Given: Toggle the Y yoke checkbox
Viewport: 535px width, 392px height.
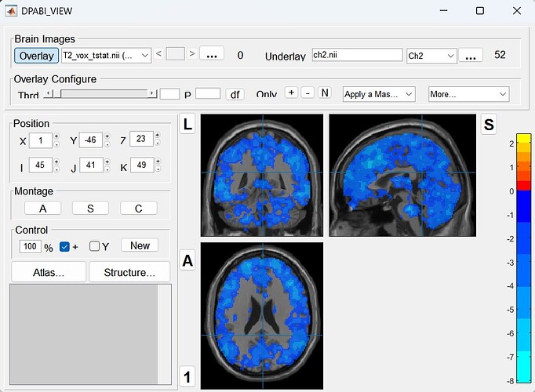Looking at the screenshot, I should (94, 246).
